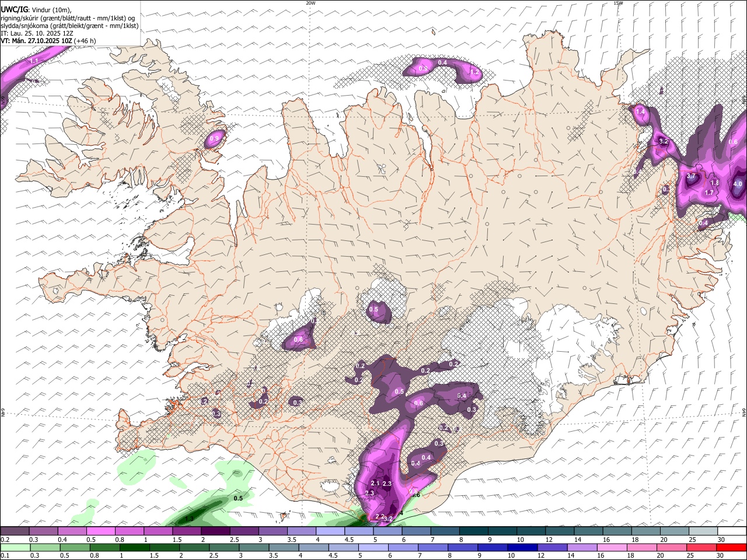Select the darkest purple snow swatch starting at 2
747x560 pixels.
pyautogui.click(x=215, y=531)
